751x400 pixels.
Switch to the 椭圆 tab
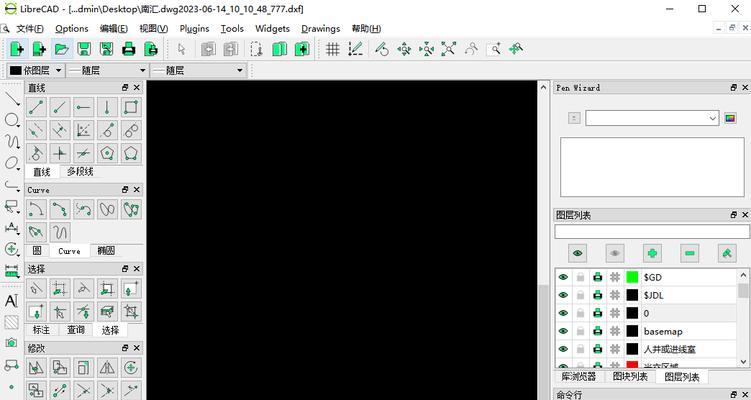pyautogui.click(x=106, y=251)
